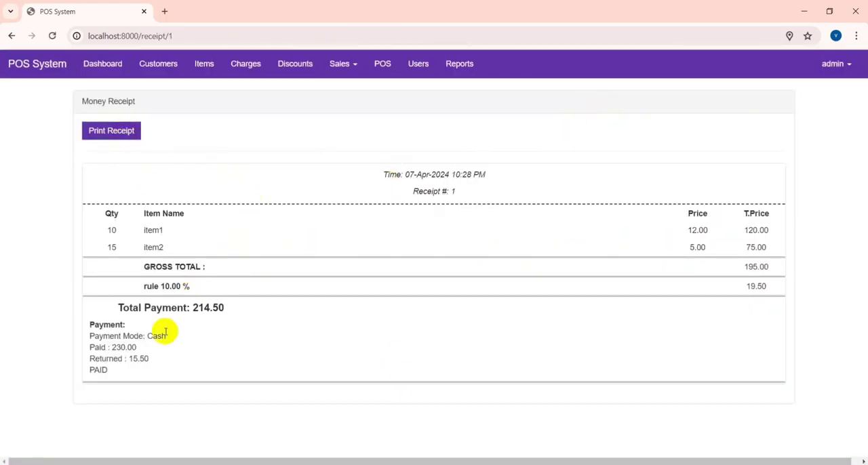This screenshot has width=868, height=465.
Task: Navigate to Items in navbar
Action: point(204,64)
